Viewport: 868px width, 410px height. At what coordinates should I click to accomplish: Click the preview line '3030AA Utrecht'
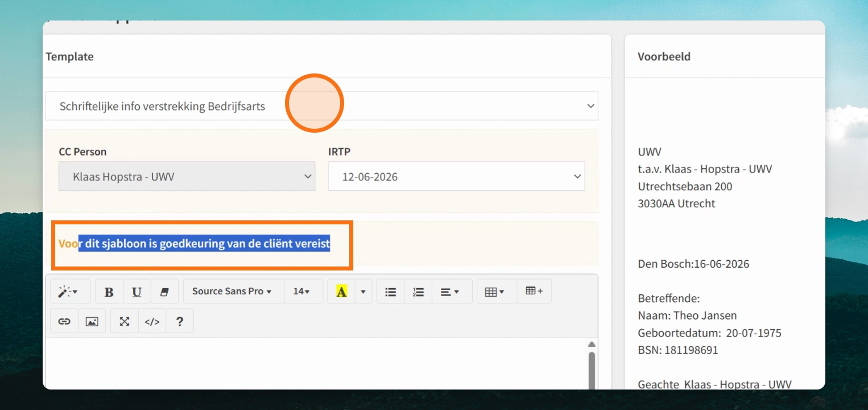pyautogui.click(x=677, y=203)
